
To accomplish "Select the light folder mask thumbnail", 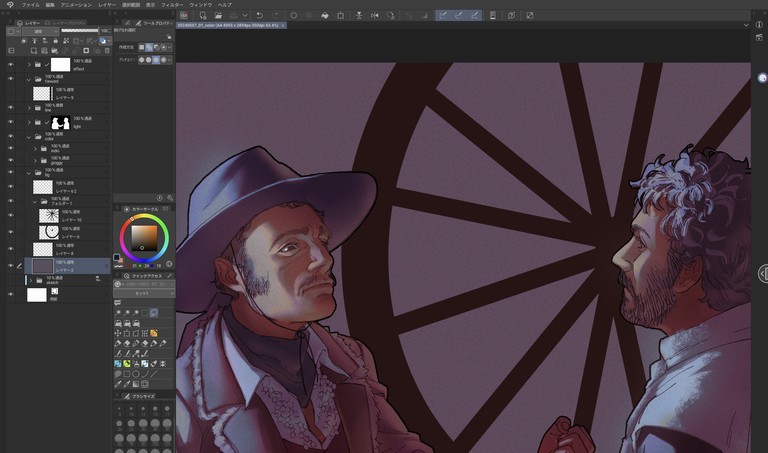I will (x=61, y=122).
